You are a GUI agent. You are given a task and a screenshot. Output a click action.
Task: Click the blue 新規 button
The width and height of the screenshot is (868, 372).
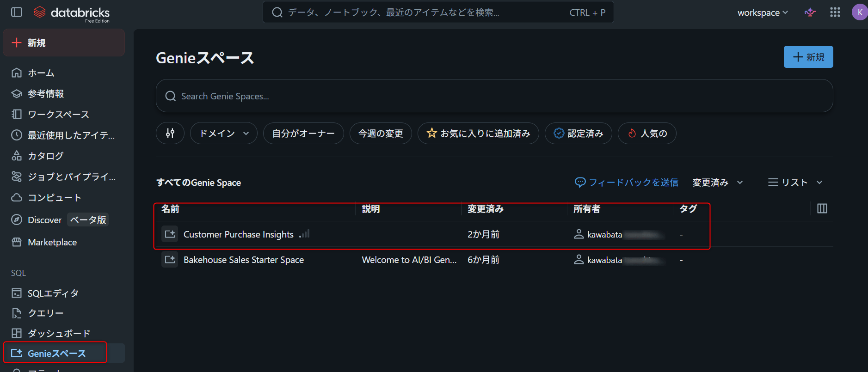click(x=808, y=57)
